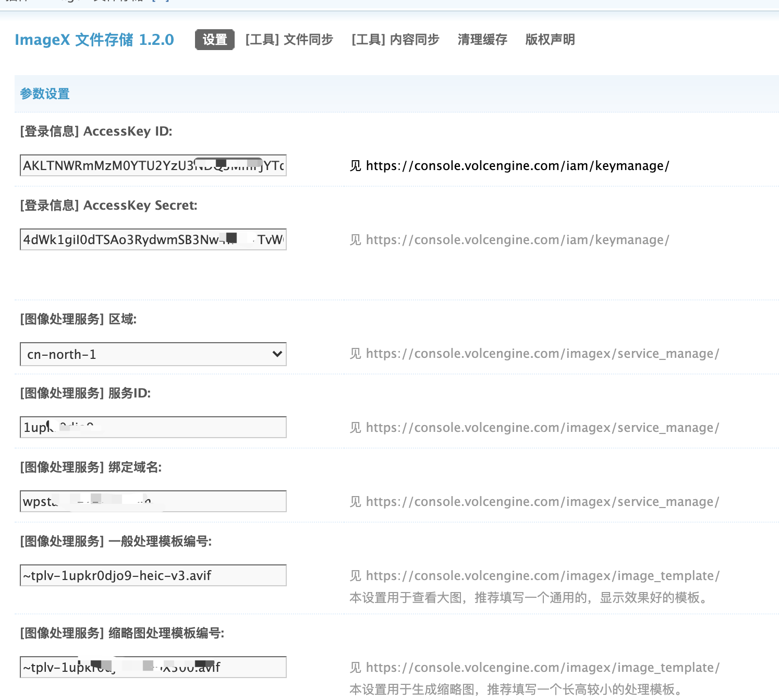Switch to [工具] 文件同步 tab
The image size is (779, 700).
[x=289, y=40]
